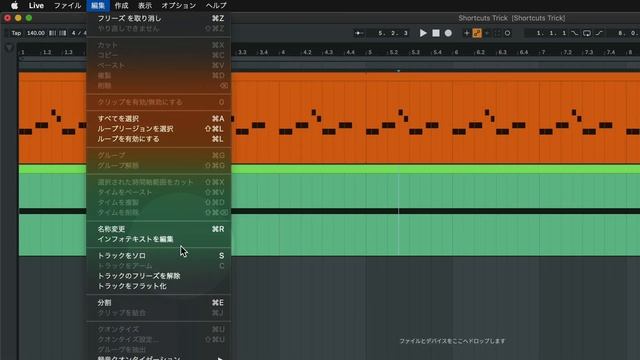Screen dimensions: 640x360
Task: Click the ファイルとデバイスをここへドロップします drop area text
Action: 452,341
